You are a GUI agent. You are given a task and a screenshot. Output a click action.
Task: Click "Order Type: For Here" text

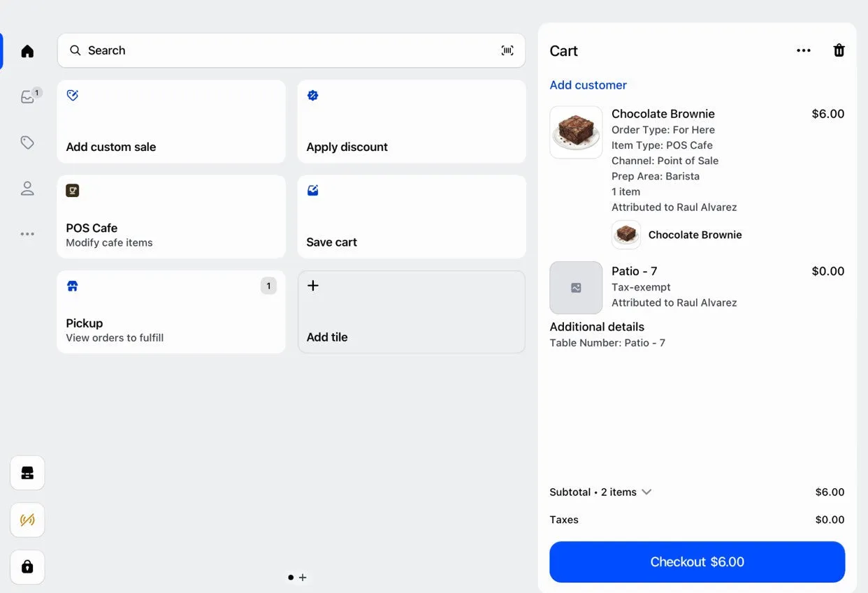click(663, 130)
